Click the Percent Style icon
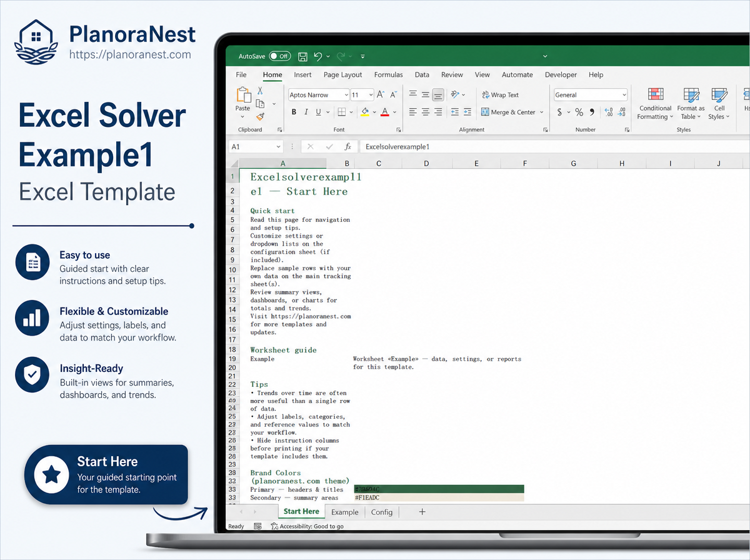750x560 pixels. [579, 112]
